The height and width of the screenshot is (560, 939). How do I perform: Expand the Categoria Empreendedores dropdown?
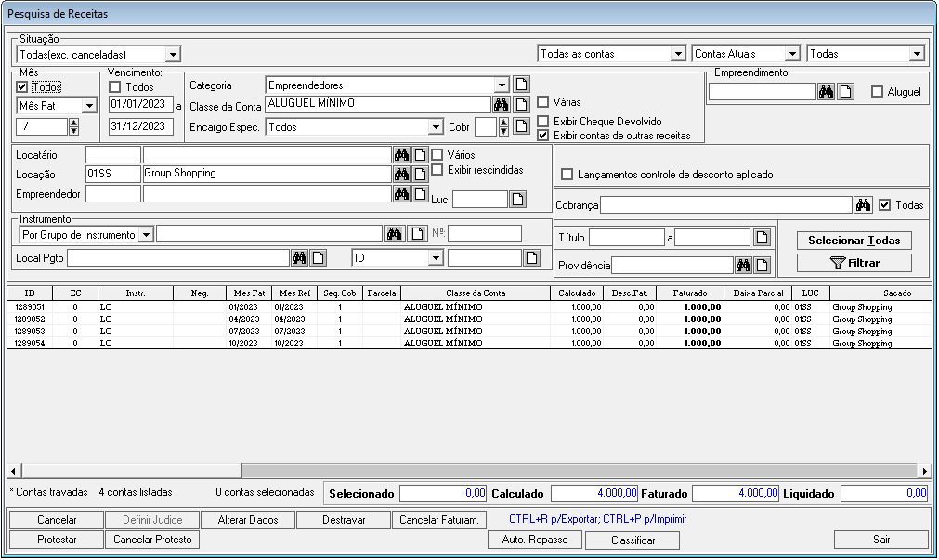tap(502, 85)
